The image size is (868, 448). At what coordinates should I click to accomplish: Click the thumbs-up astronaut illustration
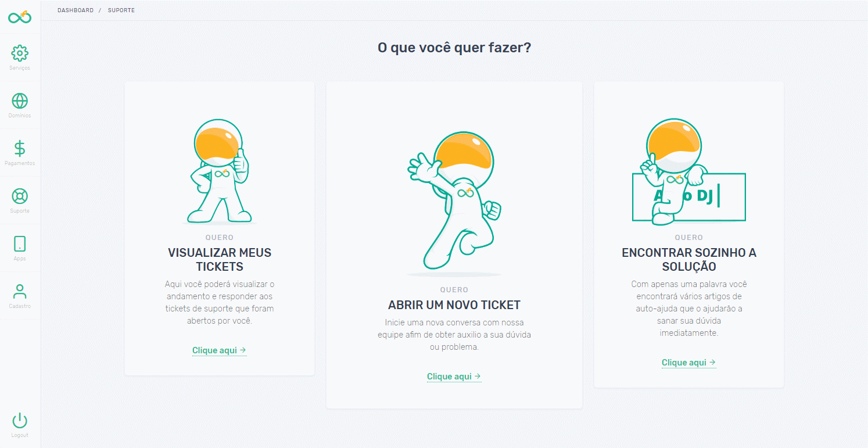click(x=219, y=171)
